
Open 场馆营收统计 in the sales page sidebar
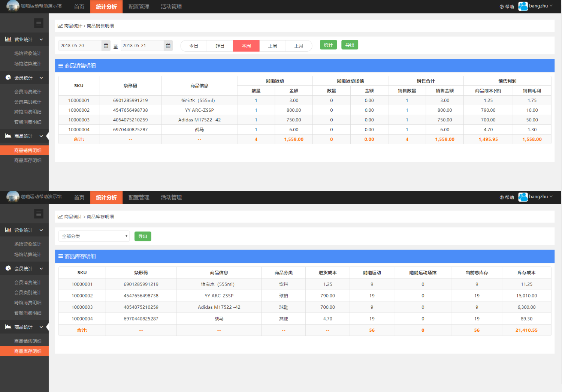[28, 54]
